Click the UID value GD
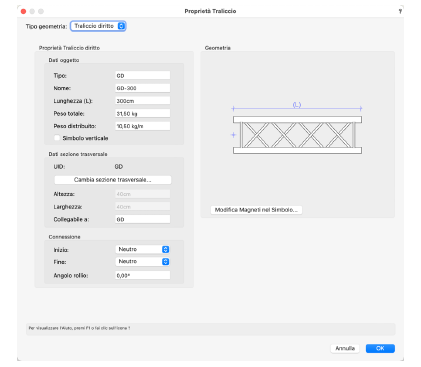The image size is (421, 367). (x=119, y=166)
